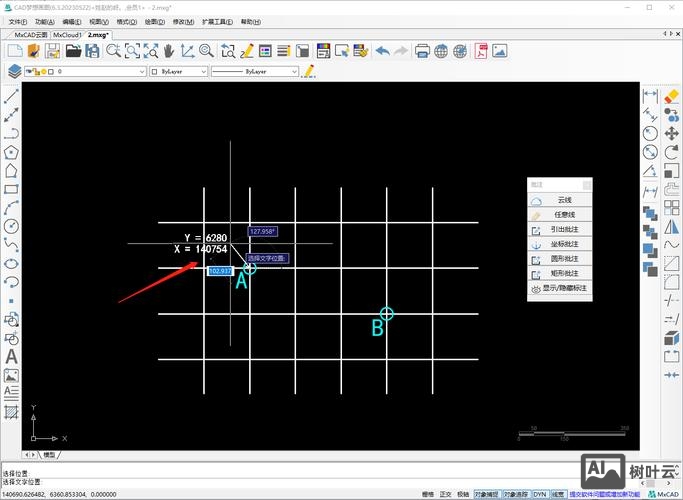The width and height of the screenshot is (683, 500).
Task: Click the Print icon in toolbar
Action: tap(422, 50)
